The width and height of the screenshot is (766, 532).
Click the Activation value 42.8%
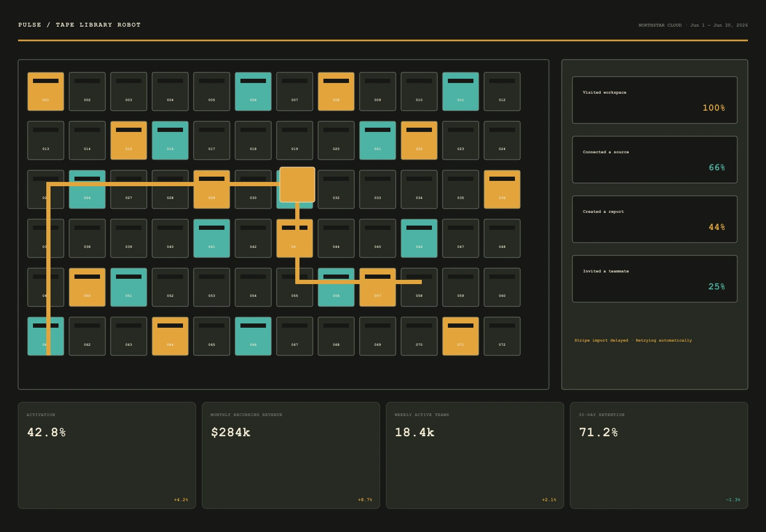point(46,433)
